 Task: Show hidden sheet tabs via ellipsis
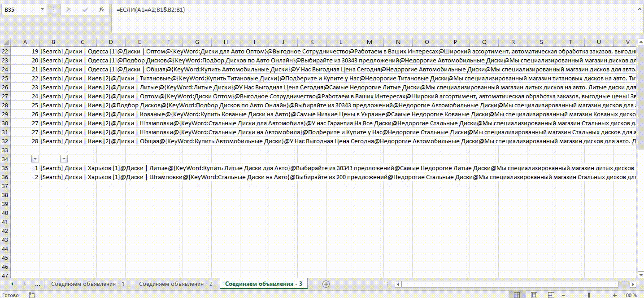click(37, 284)
